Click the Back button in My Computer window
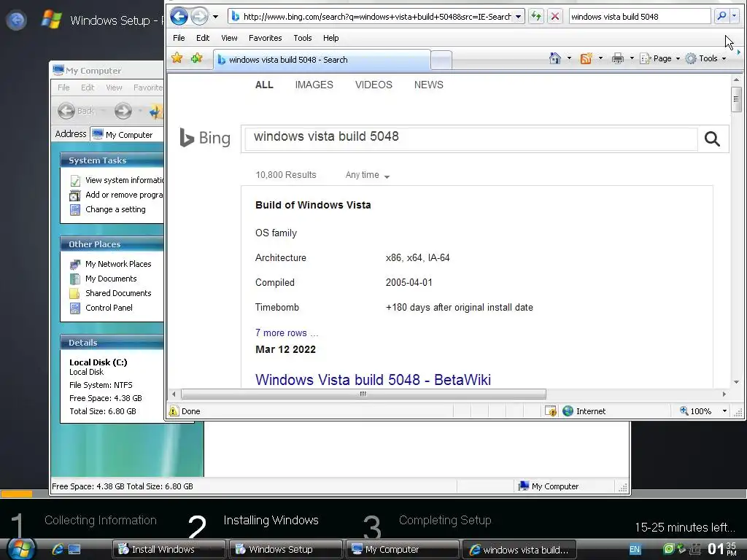 tap(76, 111)
